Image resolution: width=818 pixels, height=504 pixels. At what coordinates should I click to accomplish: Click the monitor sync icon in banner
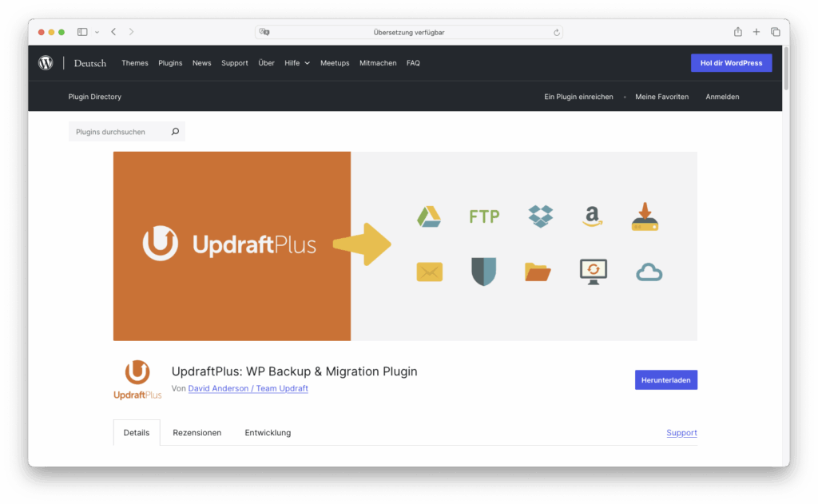(594, 272)
